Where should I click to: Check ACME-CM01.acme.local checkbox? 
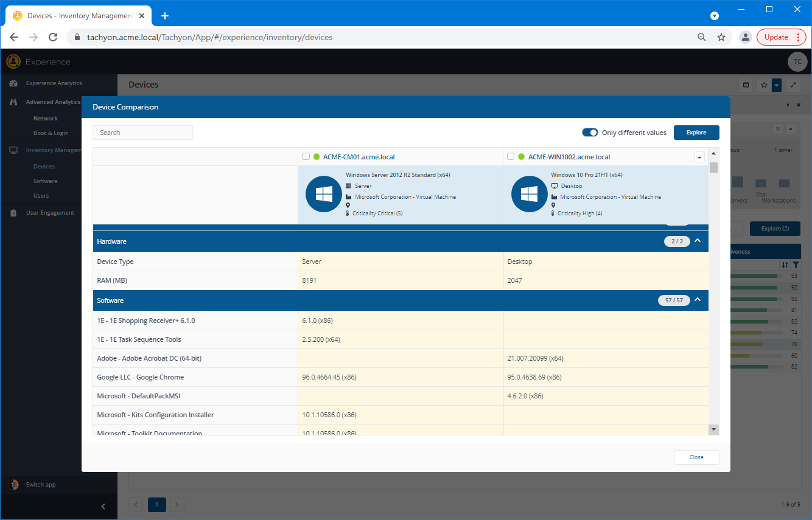(306, 156)
